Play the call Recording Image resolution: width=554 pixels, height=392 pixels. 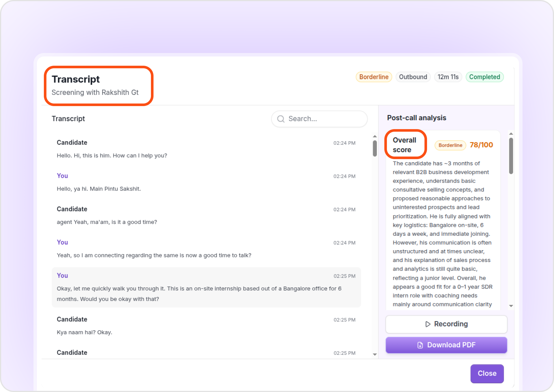click(446, 324)
